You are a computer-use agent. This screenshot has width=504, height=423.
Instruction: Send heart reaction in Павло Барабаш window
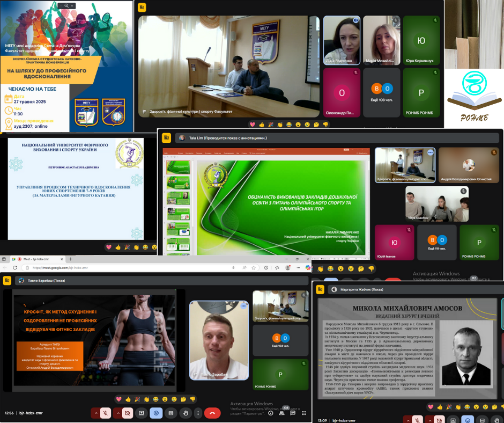(x=119, y=399)
